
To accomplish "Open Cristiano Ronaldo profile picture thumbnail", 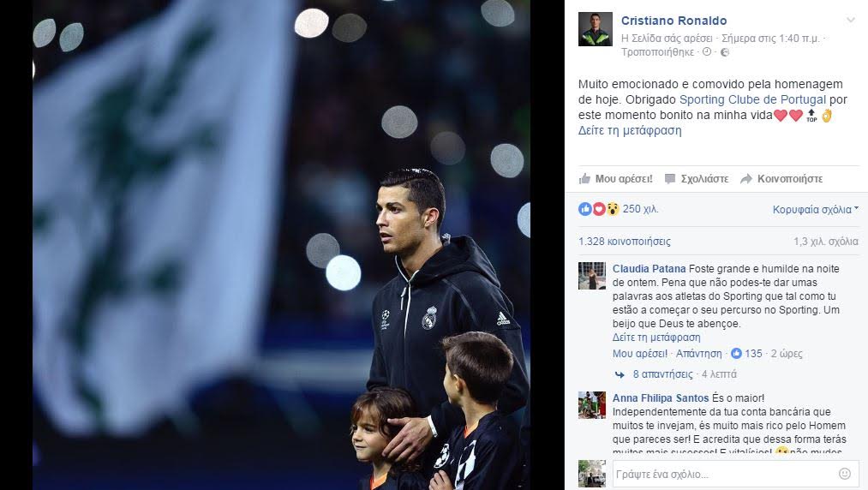I will [595, 29].
